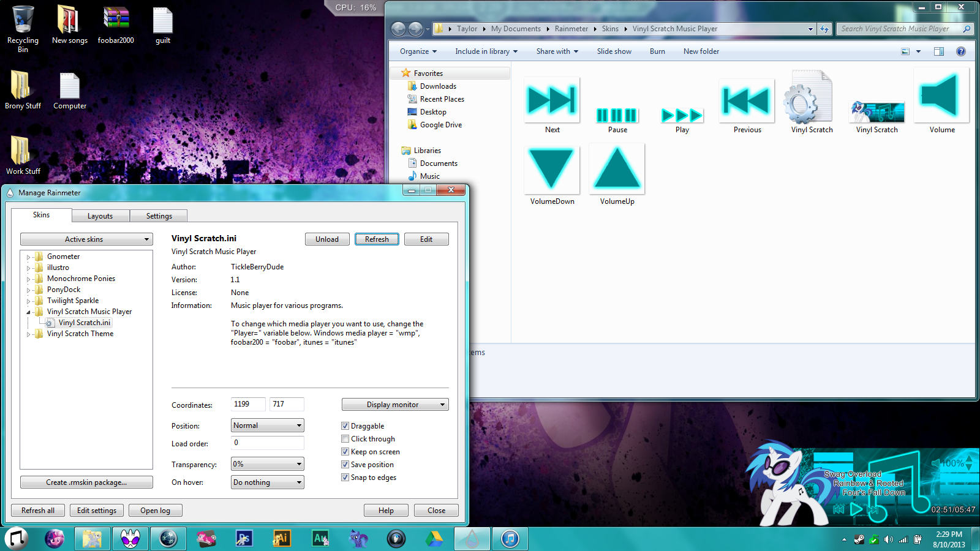Click Explorer help question mark icon
This screenshot has height=551, width=980.
pos(960,51)
